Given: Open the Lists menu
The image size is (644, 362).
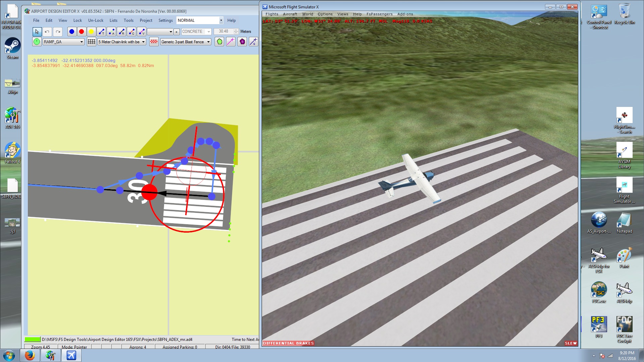Looking at the screenshot, I should point(113,20).
